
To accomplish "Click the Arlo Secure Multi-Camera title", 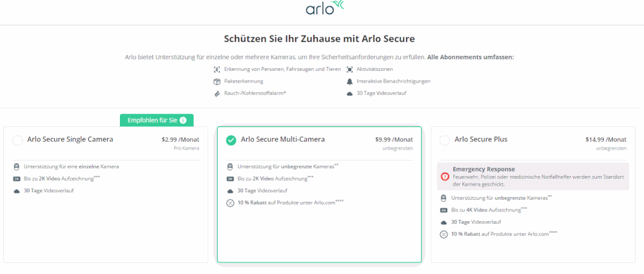I will pyautogui.click(x=283, y=139).
